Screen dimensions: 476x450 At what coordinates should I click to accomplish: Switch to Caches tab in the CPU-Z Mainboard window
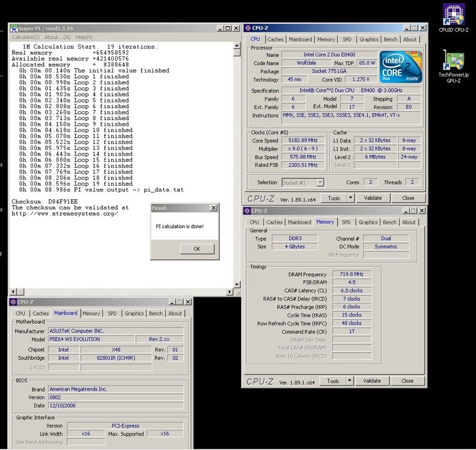(41, 313)
